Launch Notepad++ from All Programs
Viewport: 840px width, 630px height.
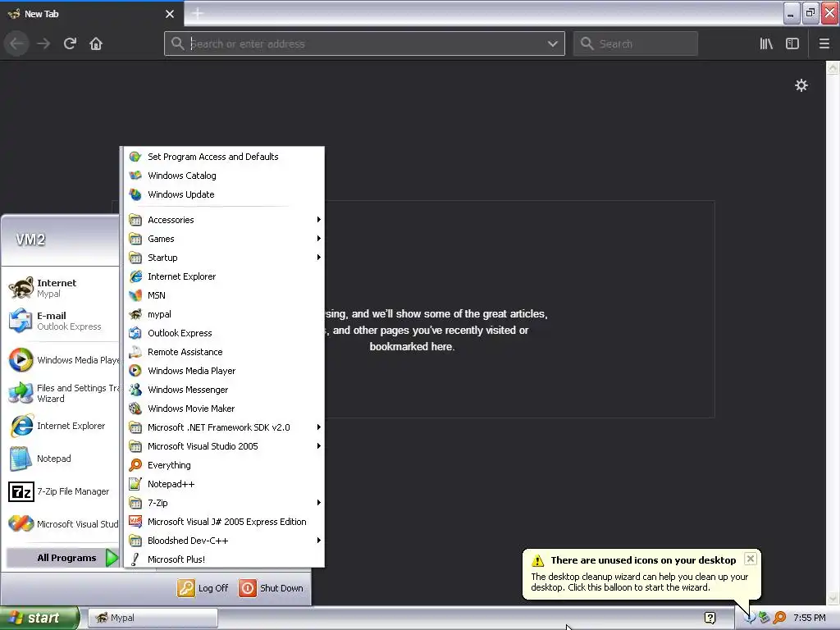224,484
